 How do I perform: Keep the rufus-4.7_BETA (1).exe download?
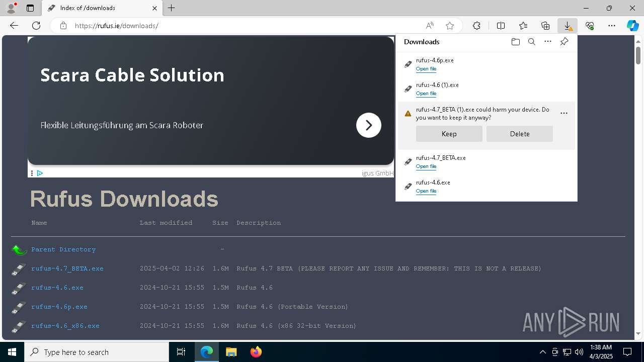point(449,134)
